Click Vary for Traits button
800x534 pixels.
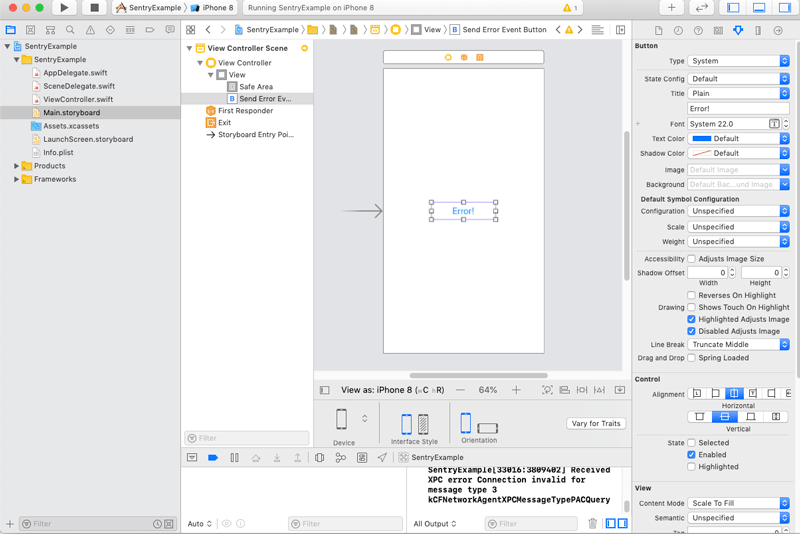click(x=596, y=423)
